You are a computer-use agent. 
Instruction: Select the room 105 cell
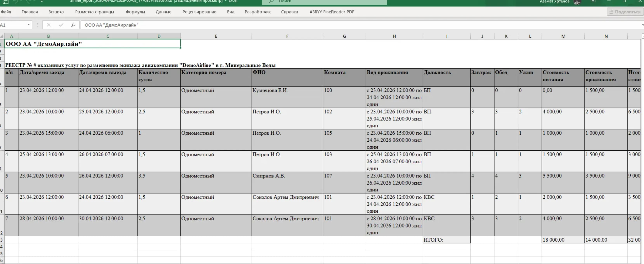[345, 140]
